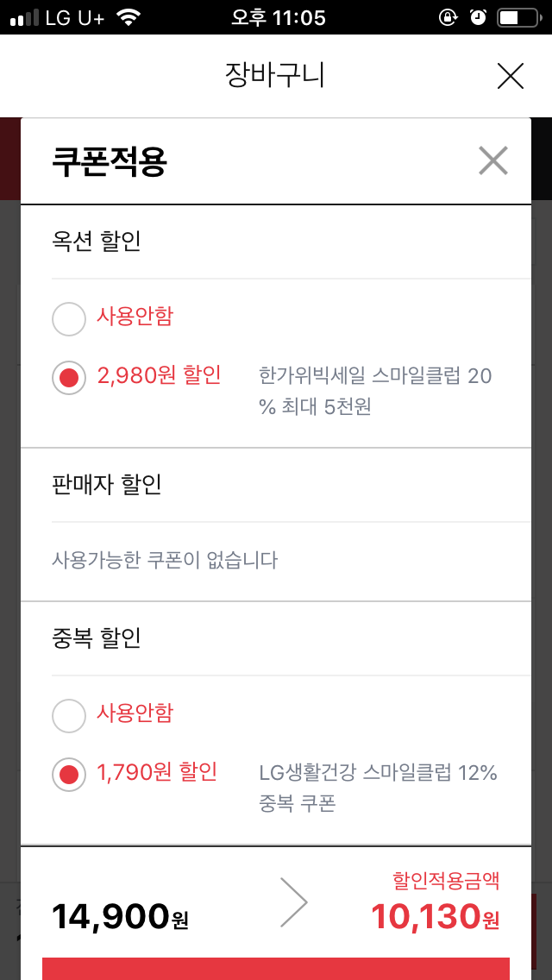This screenshot has width=552, height=980.
Task: Tap the 중복 할인 section header
Action: [x=97, y=638]
